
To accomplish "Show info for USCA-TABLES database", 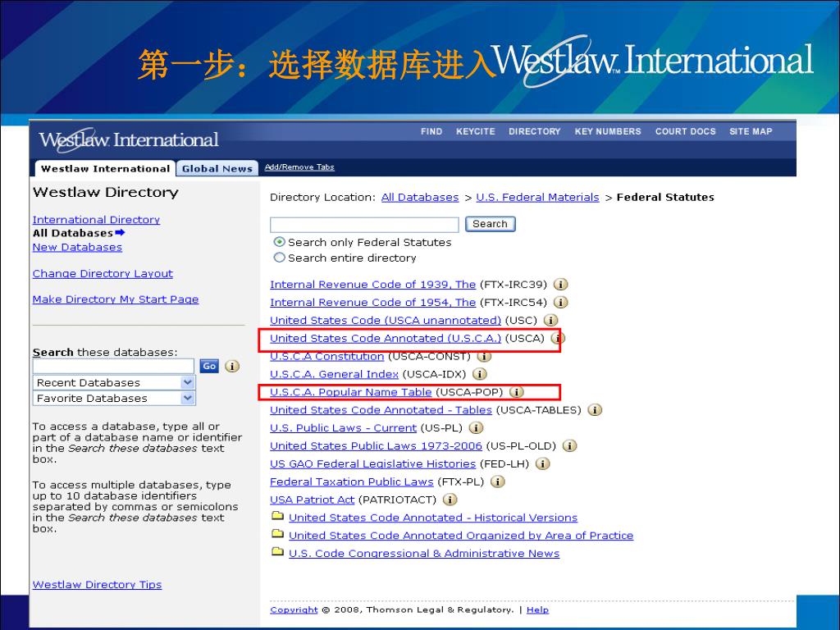I will 595,410.
